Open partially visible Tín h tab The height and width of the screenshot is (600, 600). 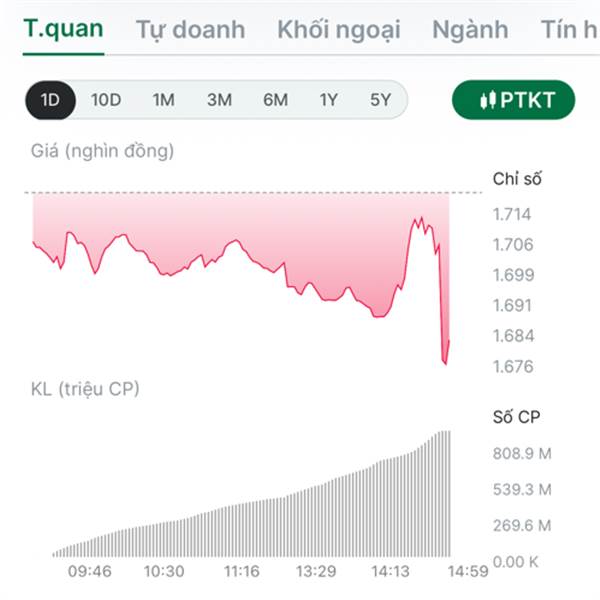click(570, 29)
